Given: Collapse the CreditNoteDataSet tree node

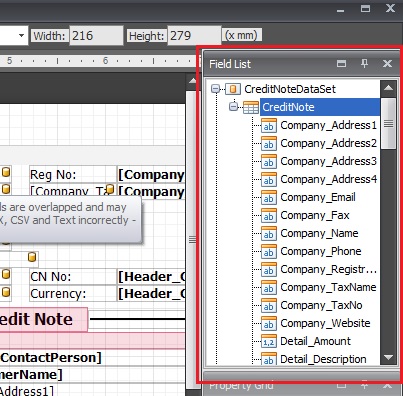Looking at the screenshot, I should click(x=216, y=89).
